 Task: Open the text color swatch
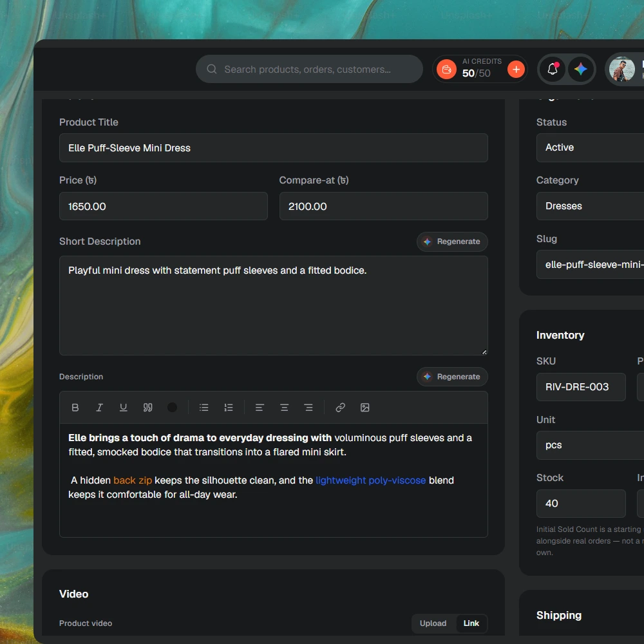(x=172, y=408)
